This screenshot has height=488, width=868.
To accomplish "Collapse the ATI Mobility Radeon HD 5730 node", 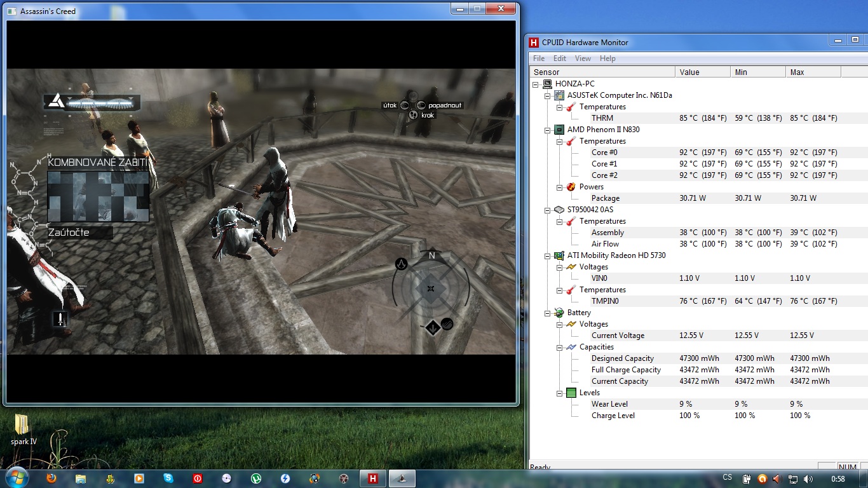I will 548,255.
